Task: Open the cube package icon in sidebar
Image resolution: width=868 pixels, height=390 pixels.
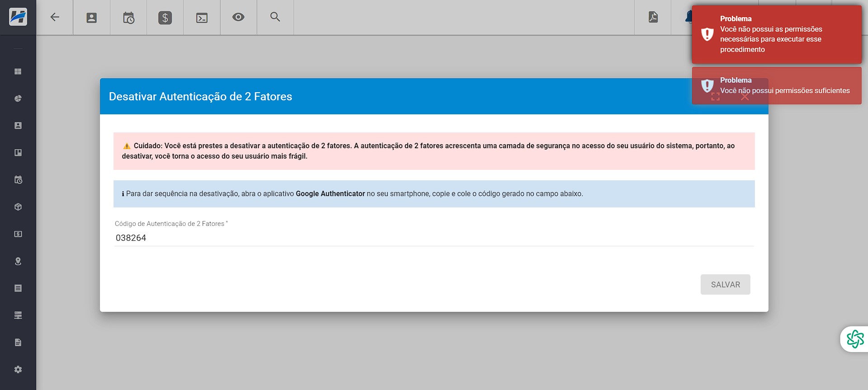Action: [x=18, y=207]
